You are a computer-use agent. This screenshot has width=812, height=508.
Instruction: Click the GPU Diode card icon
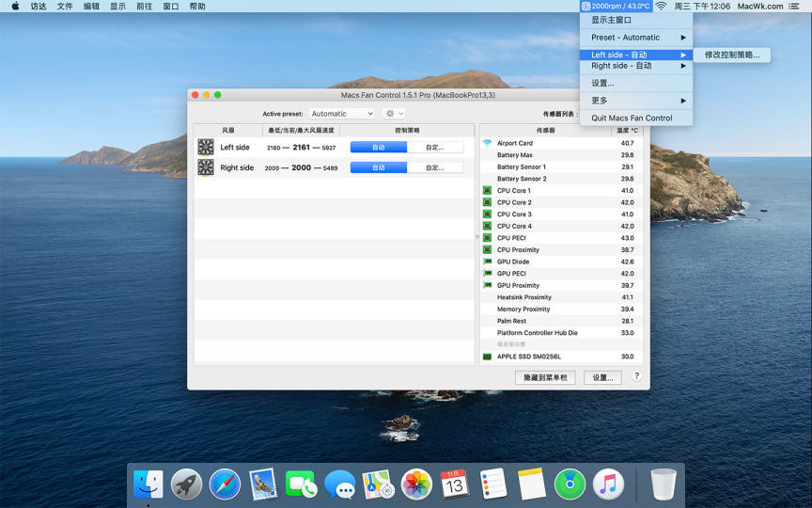click(x=487, y=262)
